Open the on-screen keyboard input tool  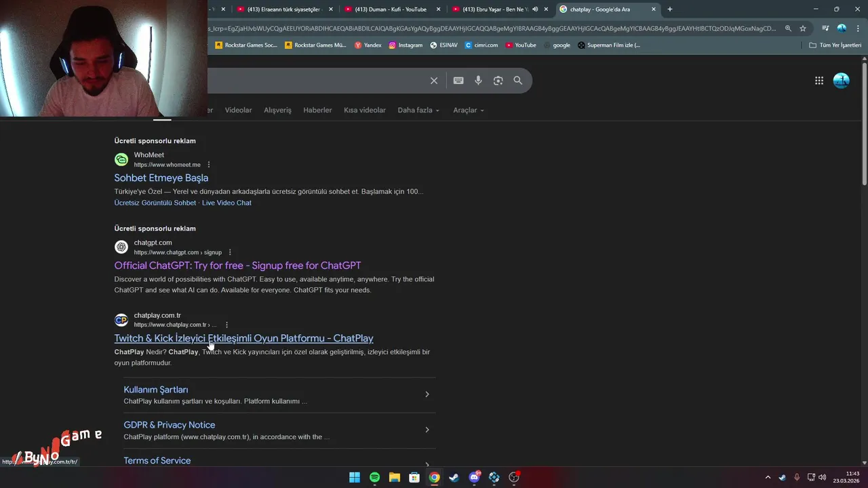[x=458, y=81]
